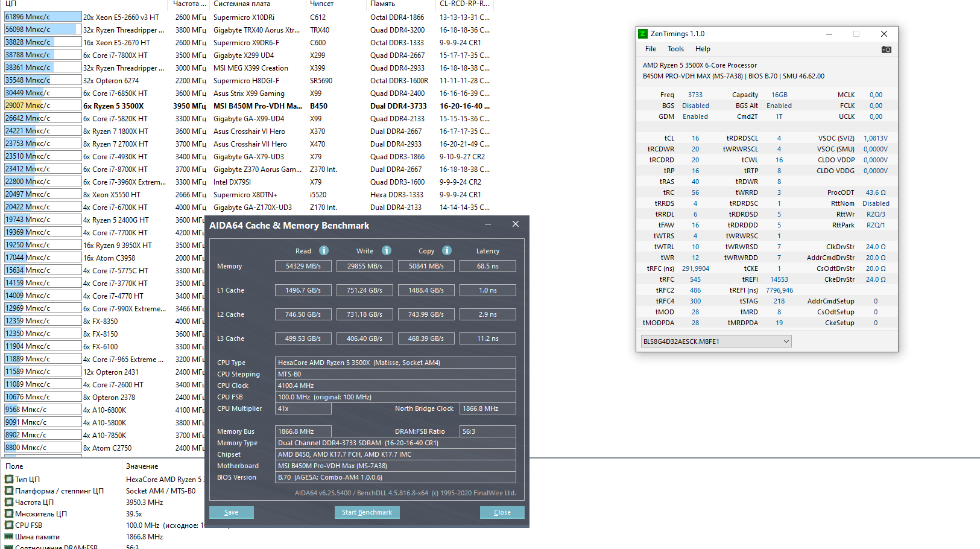Click the Частота column header
Screen dimensions: 980x549
(x=189, y=4)
